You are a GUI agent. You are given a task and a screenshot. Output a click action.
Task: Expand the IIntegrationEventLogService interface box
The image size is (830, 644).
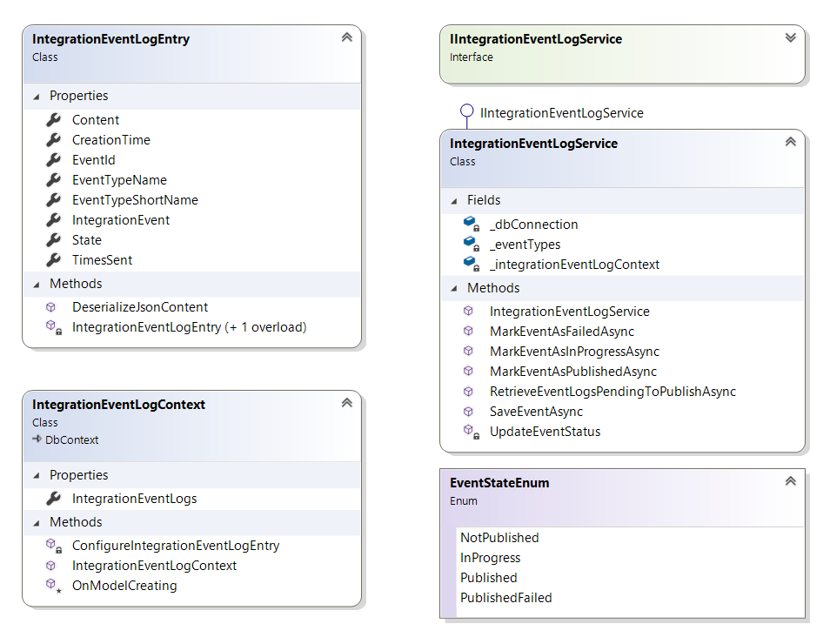pyautogui.click(x=790, y=37)
